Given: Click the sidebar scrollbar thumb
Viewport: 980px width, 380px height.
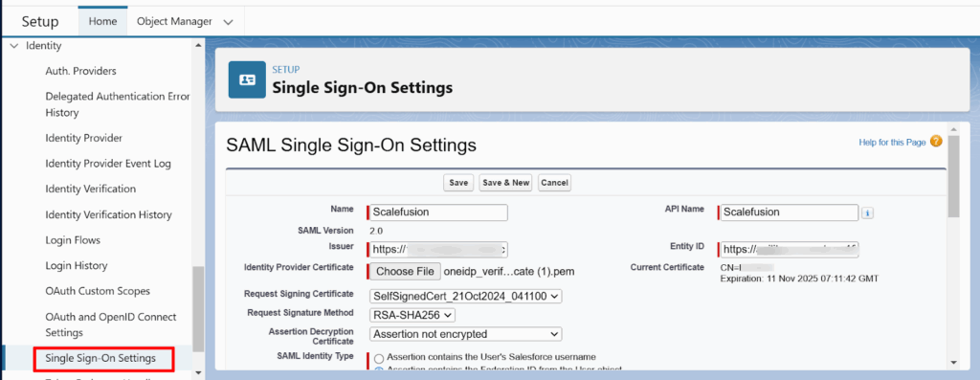Looking at the screenshot, I should coord(198,309).
